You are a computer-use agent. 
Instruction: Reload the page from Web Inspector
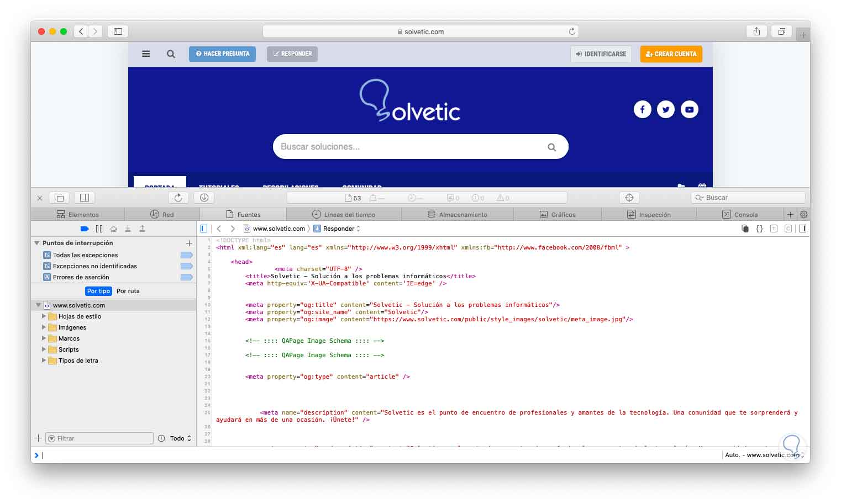[178, 198]
